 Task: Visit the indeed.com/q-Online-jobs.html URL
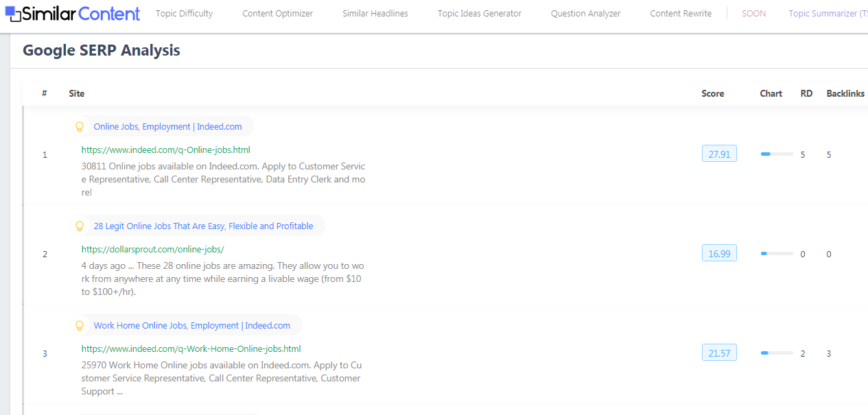pos(166,150)
